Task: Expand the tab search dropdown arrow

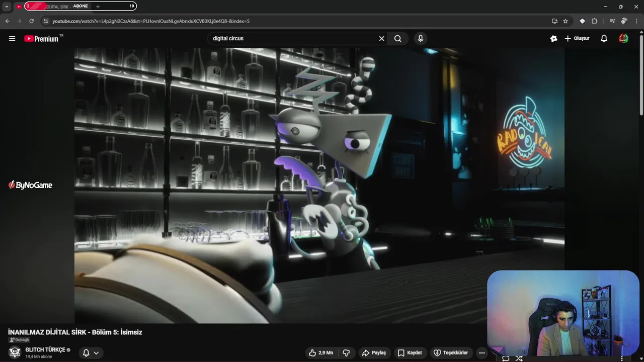Action: point(7,7)
